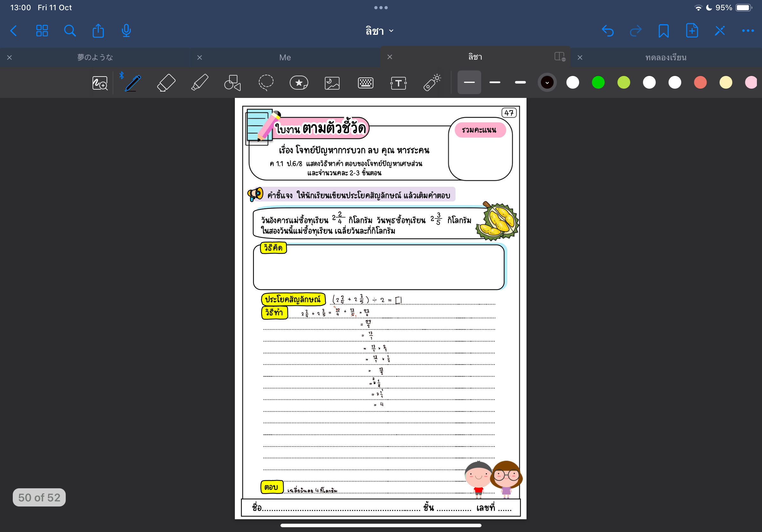Activate the Laser pointer tool
Viewport: 762px width, 532px height.
pos(432,83)
